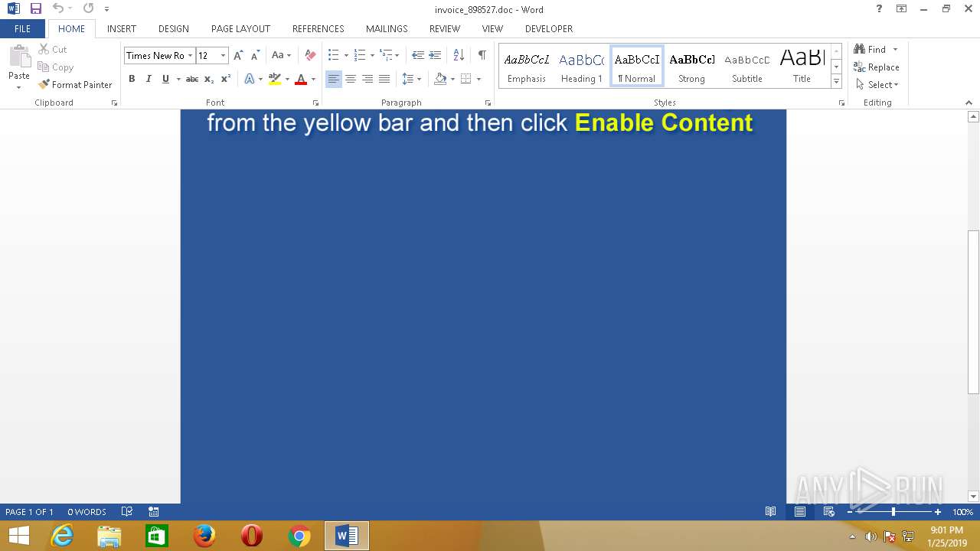Open the Font dialog launcher

coord(315,103)
